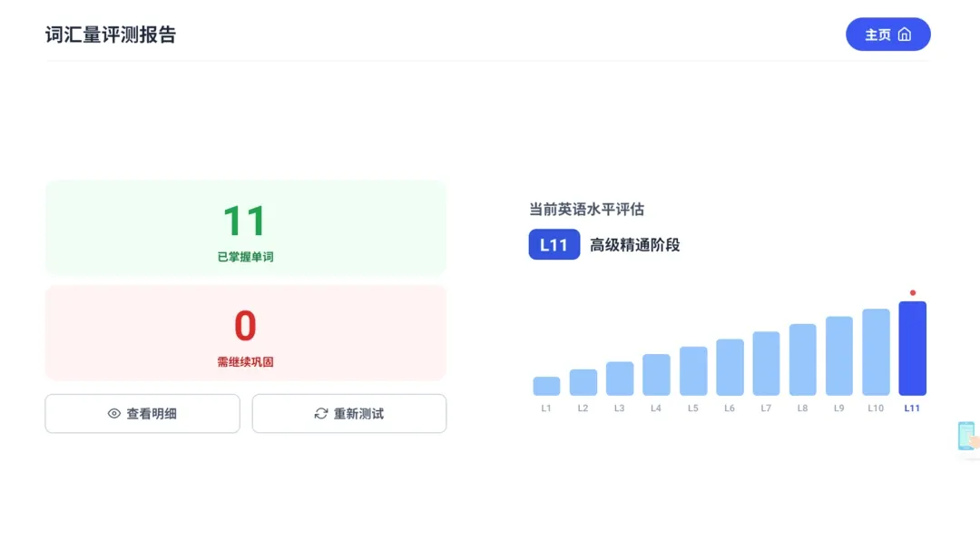This screenshot has height=551, width=980.
Task: Click the 需继续巩固 red card
Action: point(246,333)
